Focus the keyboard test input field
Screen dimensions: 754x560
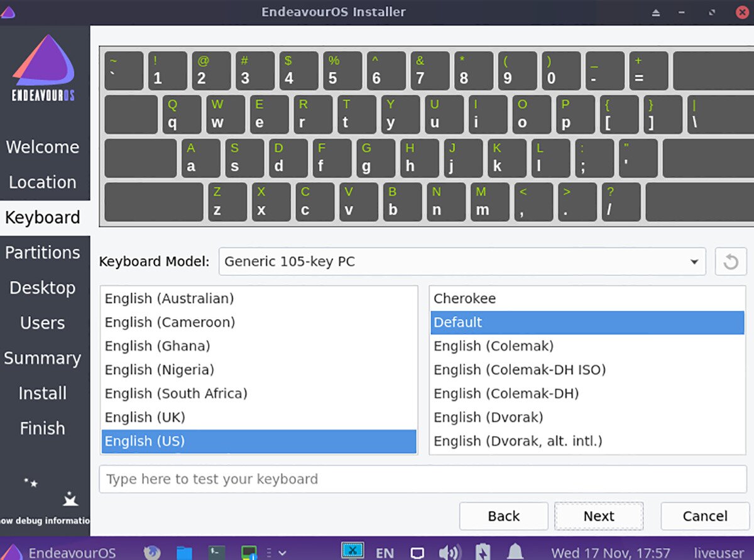coord(422,479)
